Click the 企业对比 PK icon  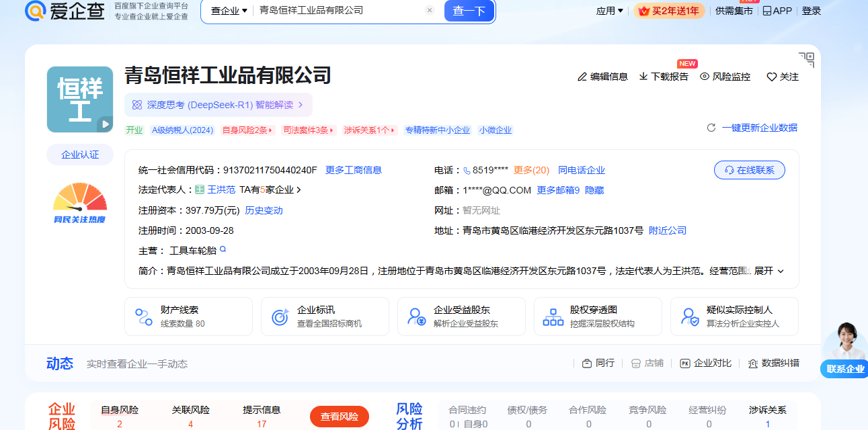pyautogui.click(x=685, y=363)
